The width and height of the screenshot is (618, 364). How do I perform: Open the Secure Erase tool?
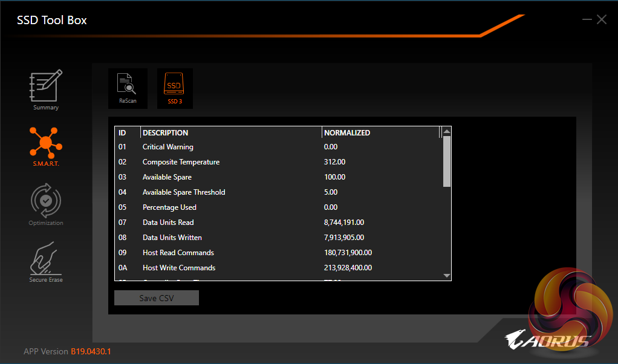pyautogui.click(x=46, y=262)
